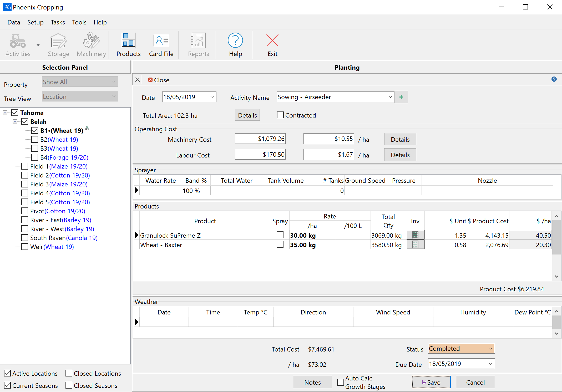Click the blue help icon in Planting panel
Image resolution: width=562 pixels, height=392 pixels.
[x=554, y=79]
